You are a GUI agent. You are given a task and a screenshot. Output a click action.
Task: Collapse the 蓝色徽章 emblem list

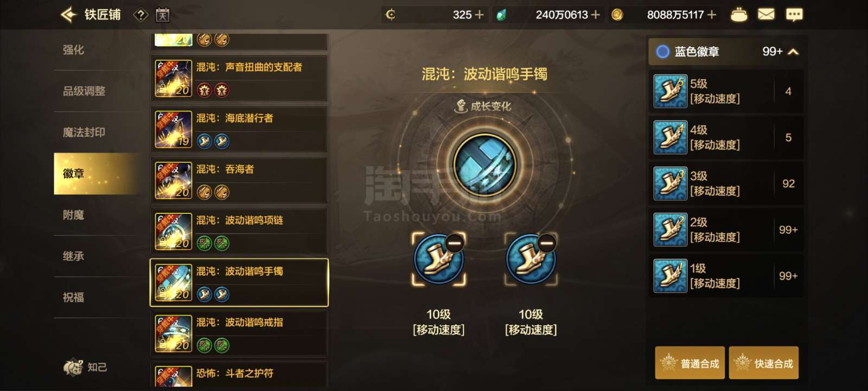pyautogui.click(x=793, y=52)
